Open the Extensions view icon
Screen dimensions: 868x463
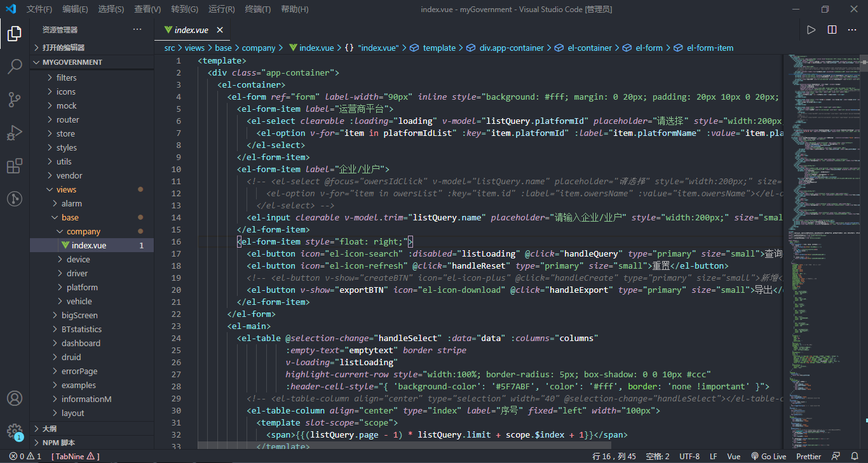(15, 166)
